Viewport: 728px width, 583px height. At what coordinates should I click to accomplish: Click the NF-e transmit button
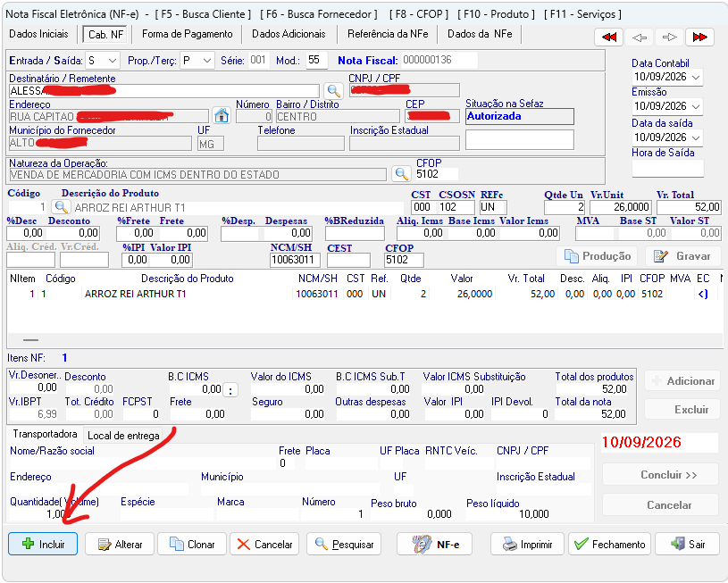click(x=435, y=544)
